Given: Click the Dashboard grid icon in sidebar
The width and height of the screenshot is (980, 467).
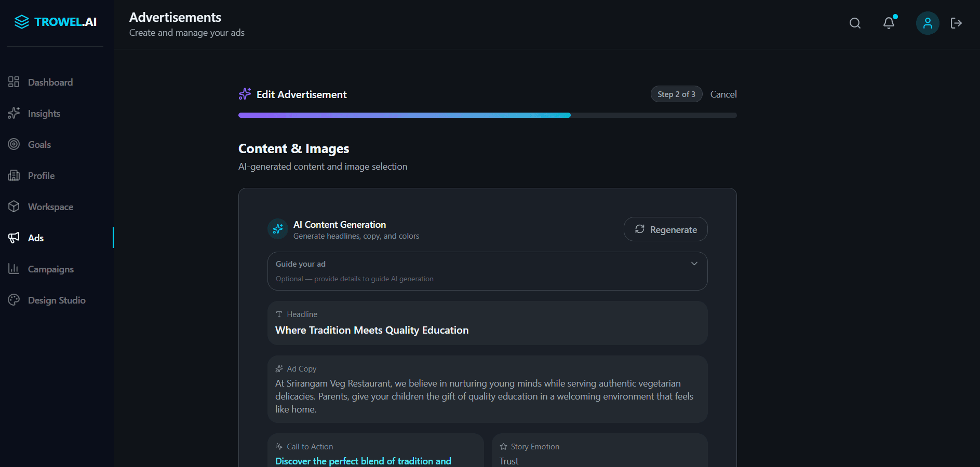Looking at the screenshot, I should [x=14, y=82].
